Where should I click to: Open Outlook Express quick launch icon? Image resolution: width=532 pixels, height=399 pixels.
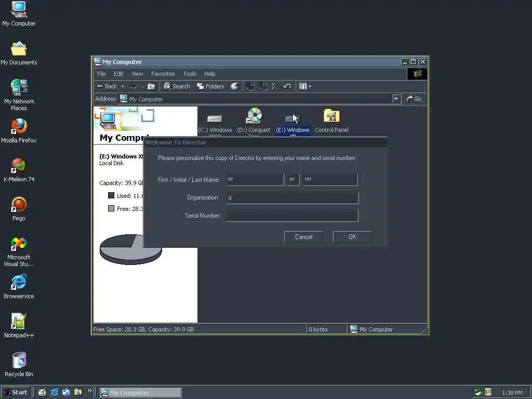click(66, 393)
